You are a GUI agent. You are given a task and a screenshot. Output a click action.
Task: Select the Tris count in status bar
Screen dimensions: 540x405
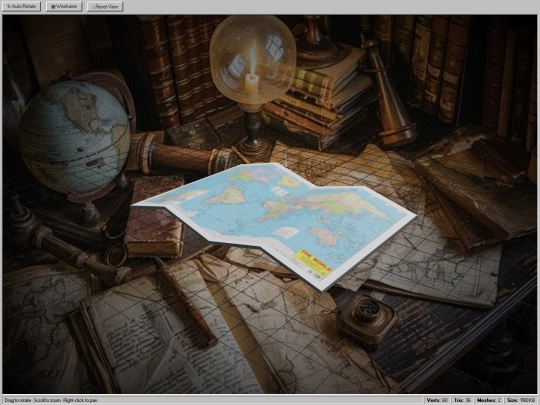click(x=463, y=400)
